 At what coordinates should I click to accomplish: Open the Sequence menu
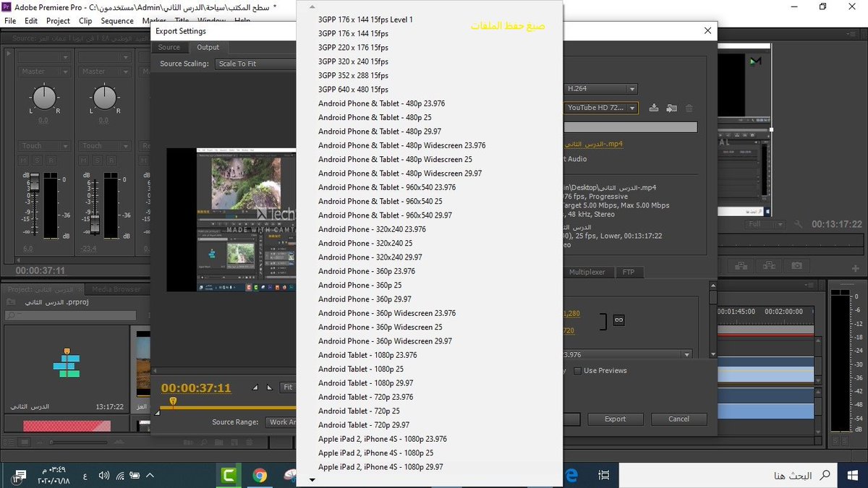[116, 21]
